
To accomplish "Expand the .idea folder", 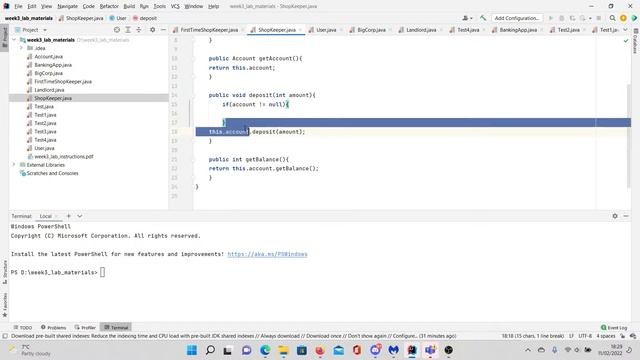I will coord(21,48).
